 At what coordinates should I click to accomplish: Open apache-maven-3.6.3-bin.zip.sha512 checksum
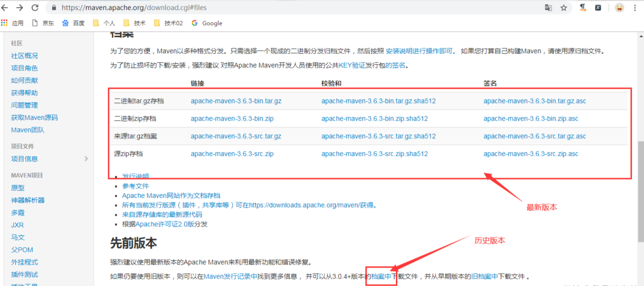tap(374, 118)
